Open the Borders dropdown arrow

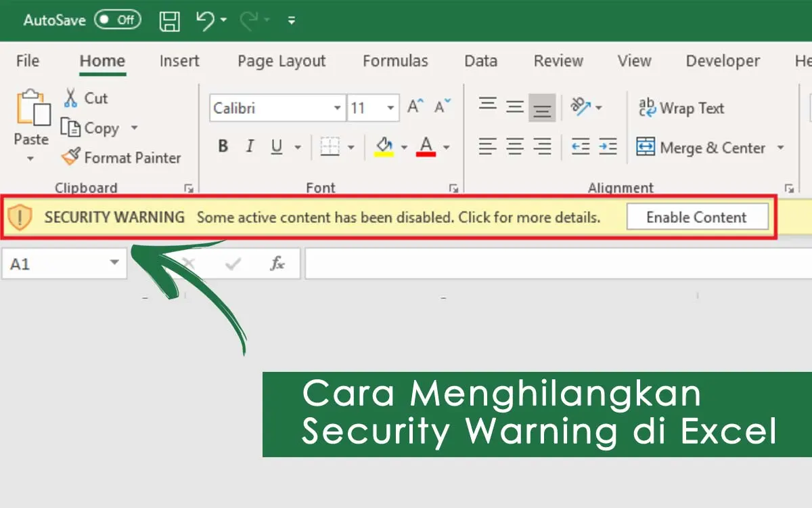(351, 147)
